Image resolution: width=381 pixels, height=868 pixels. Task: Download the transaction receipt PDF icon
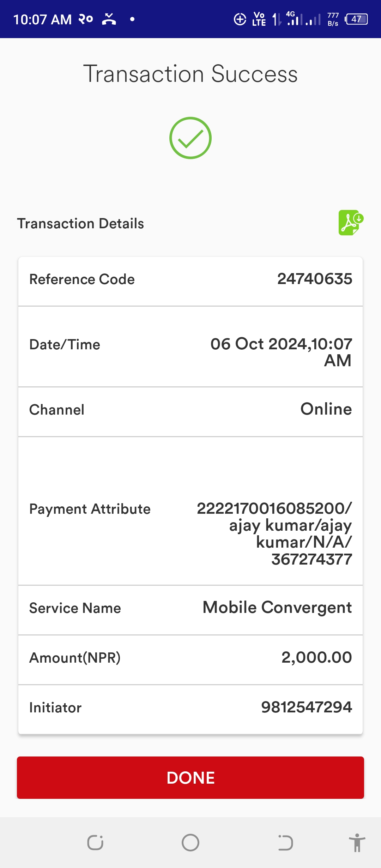(351, 223)
